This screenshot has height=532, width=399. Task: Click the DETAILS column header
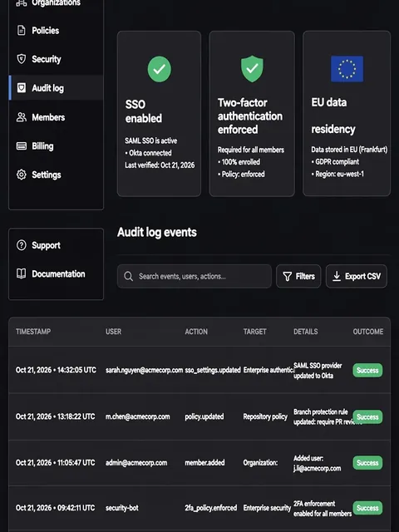306,332
